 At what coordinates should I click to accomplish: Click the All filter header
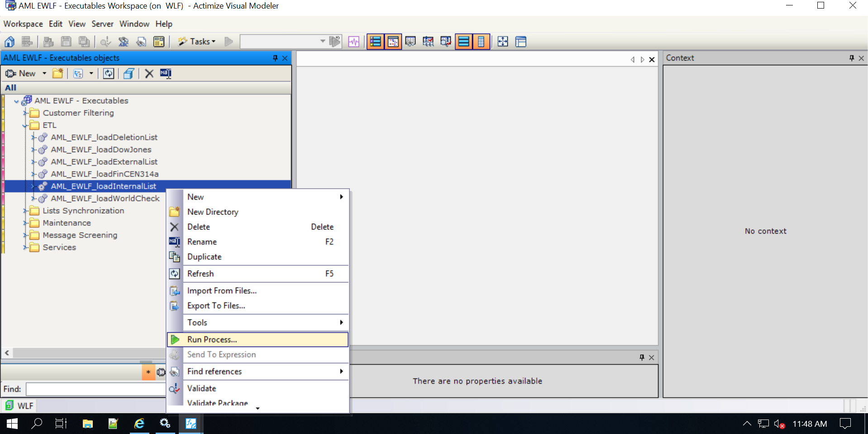pos(146,88)
